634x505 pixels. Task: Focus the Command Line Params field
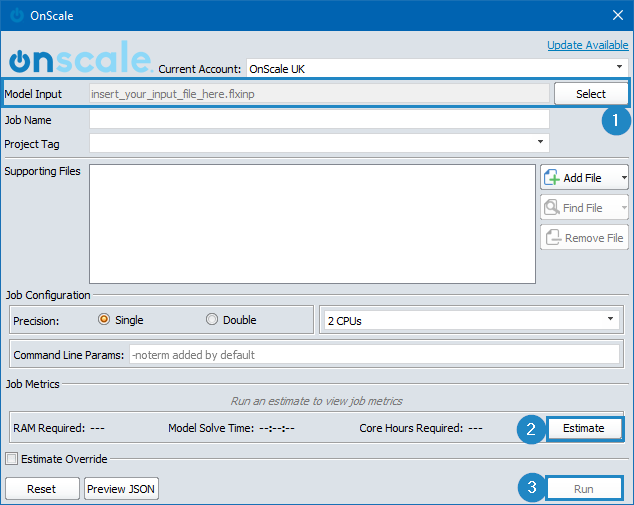(x=374, y=355)
